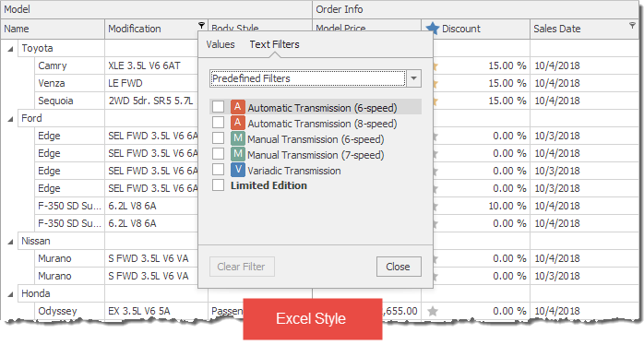644x345 pixels.
Task: Click the green M icon for 7-speed Manual
Action: pos(238,154)
